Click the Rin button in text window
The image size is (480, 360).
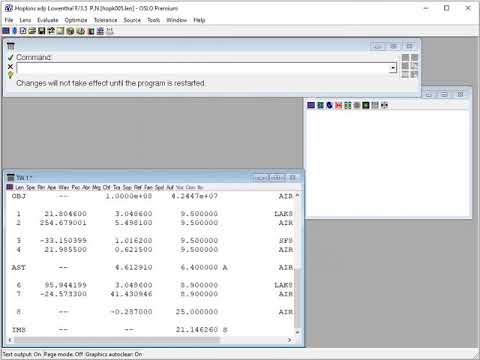click(41, 187)
